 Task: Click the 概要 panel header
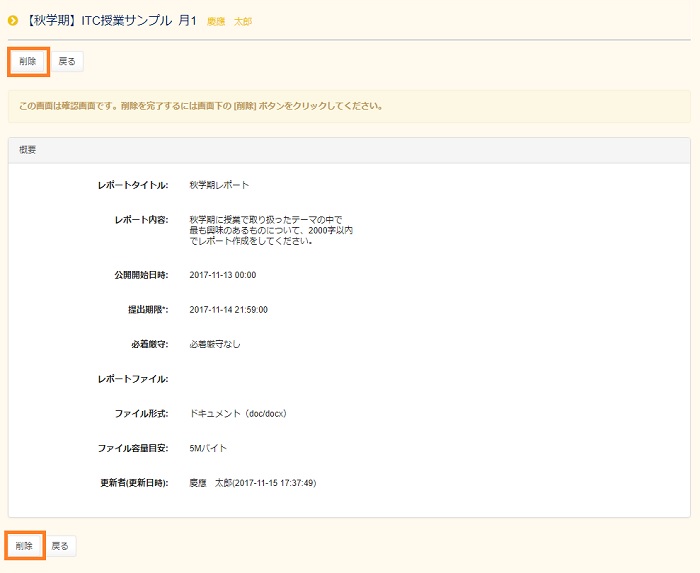point(349,150)
